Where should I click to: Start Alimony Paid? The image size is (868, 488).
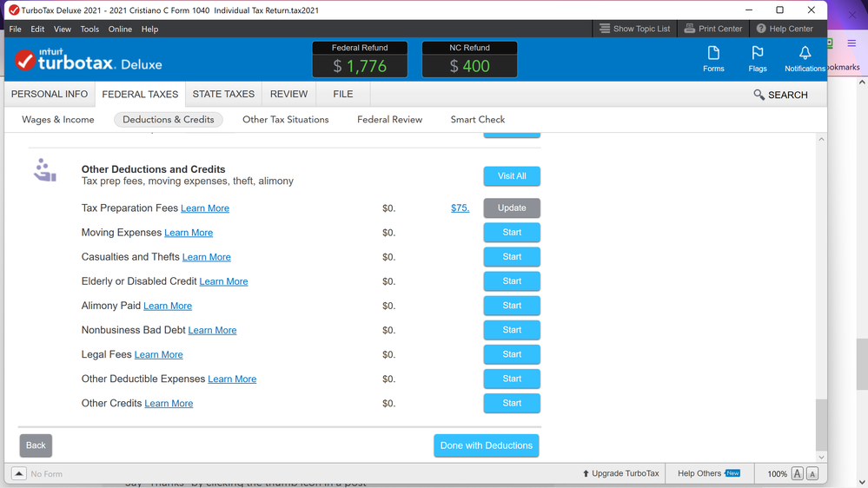coord(512,306)
